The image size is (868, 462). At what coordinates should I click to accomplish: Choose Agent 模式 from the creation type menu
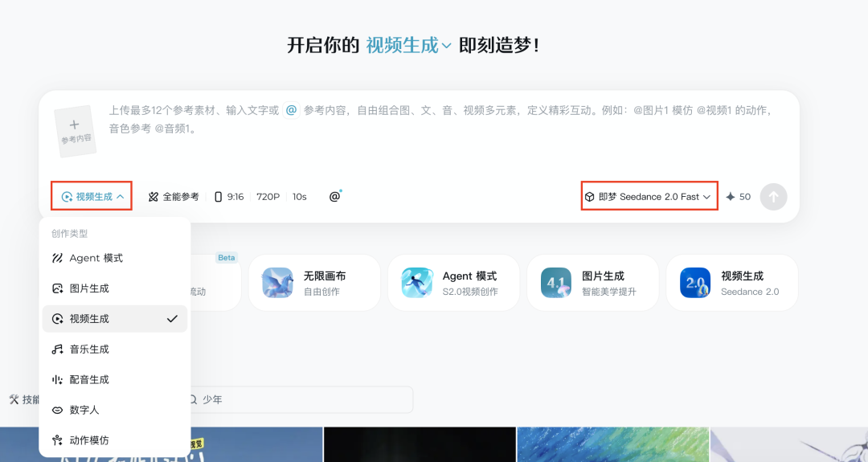[x=115, y=258]
